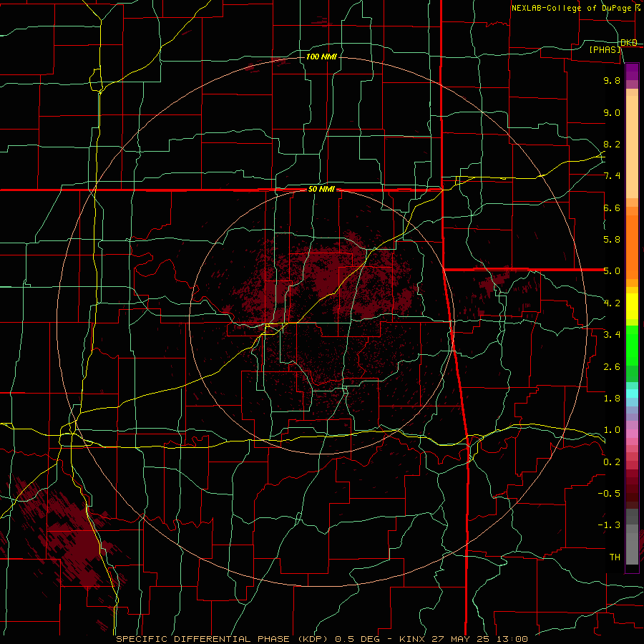Click the 6.6 legend value
This screenshot has height=644, width=644.
click(612, 208)
